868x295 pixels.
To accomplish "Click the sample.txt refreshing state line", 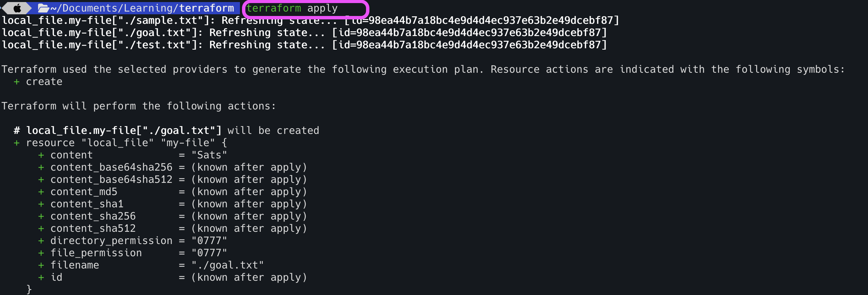I will [x=311, y=20].
